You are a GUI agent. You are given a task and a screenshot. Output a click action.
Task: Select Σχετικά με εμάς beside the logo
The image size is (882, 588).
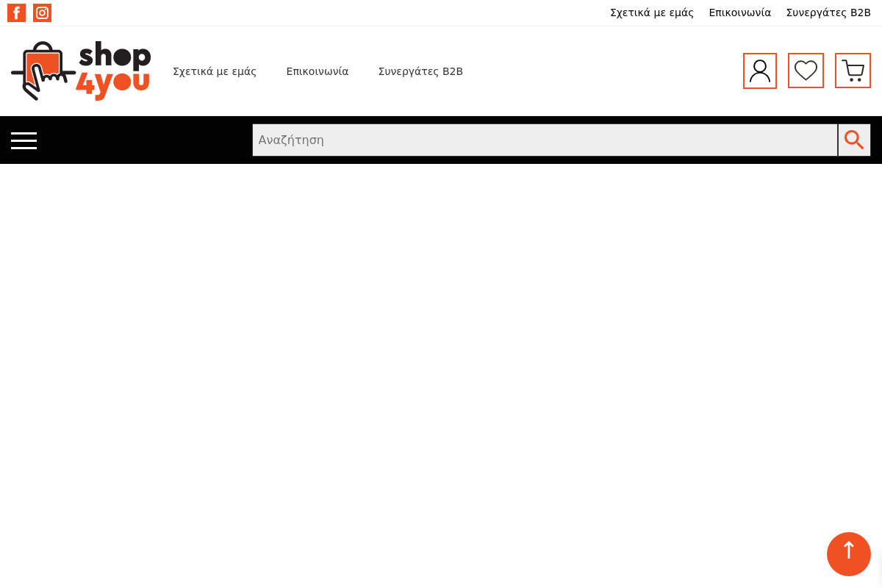(x=215, y=71)
